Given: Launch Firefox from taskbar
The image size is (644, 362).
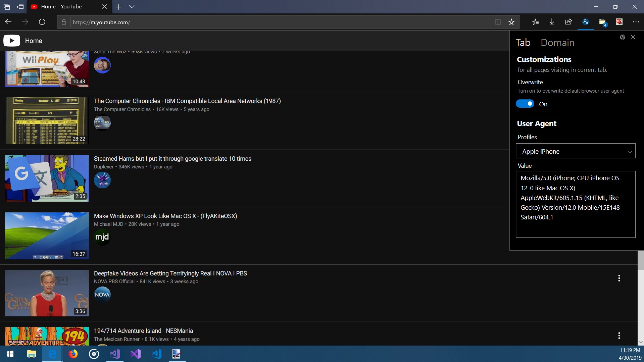Looking at the screenshot, I should click(73, 354).
